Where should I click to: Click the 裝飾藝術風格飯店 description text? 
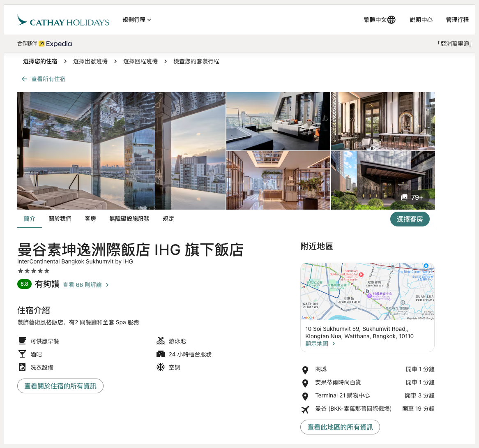[x=78, y=322]
